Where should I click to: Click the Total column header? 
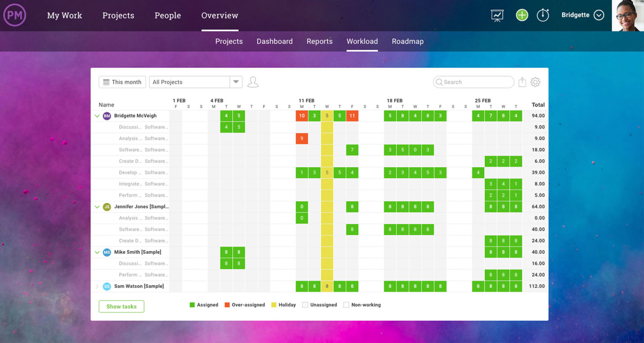[538, 105]
